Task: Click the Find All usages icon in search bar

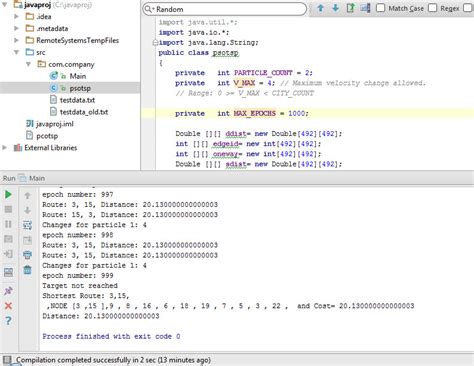Action: pos(350,8)
